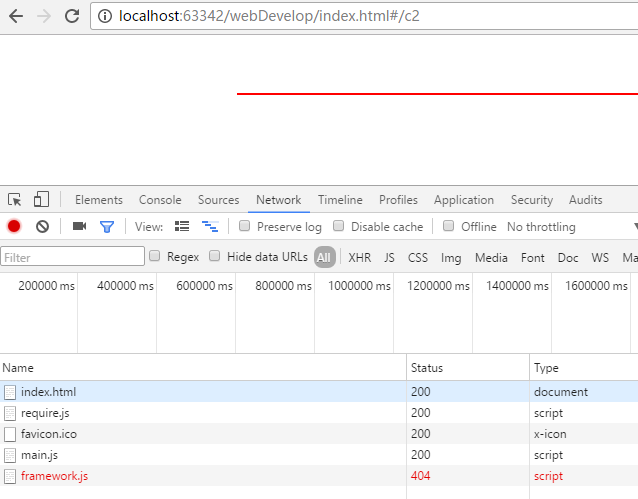Click into the Filter text field
This screenshot has height=499, width=638.
tap(72, 256)
